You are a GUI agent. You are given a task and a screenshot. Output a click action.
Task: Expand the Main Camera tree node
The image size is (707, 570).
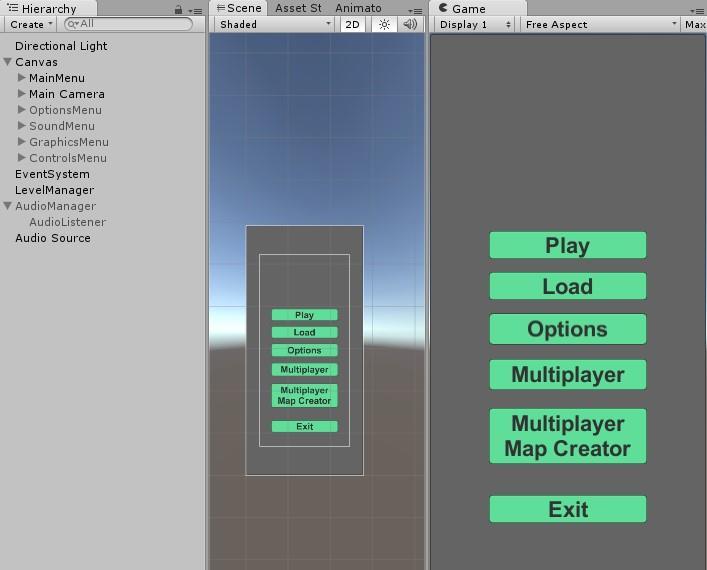pos(21,93)
